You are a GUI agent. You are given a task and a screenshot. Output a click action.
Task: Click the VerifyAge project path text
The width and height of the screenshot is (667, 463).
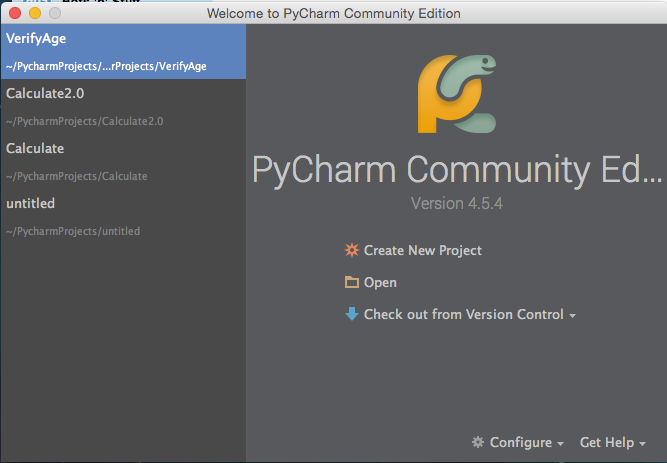pyautogui.click(x=106, y=66)
